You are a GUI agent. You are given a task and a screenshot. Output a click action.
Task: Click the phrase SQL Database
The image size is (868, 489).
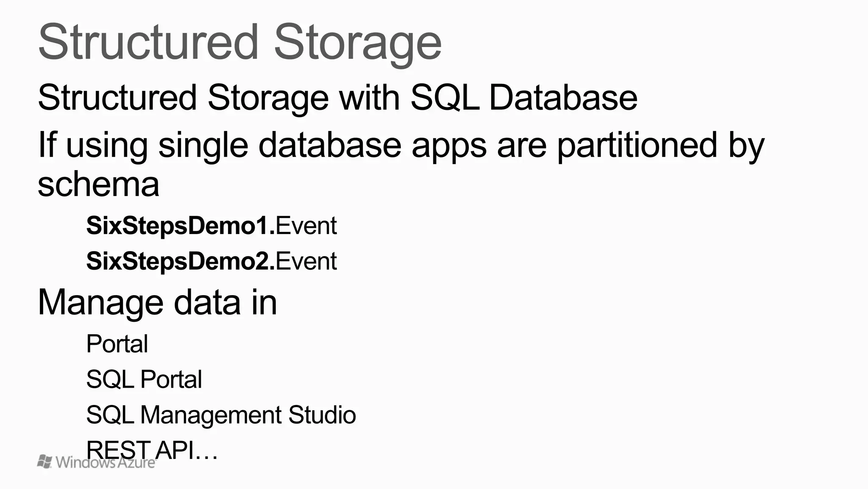click(x=524, y=98)
